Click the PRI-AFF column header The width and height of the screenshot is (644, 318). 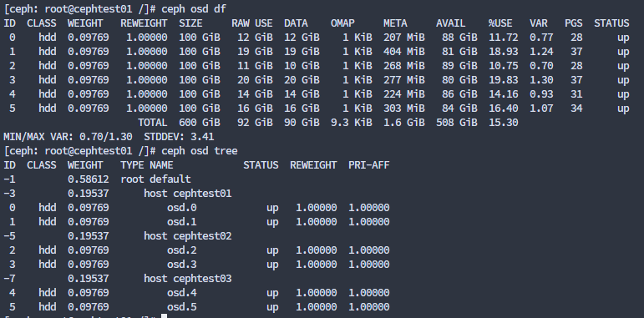(x=369, y=165)
